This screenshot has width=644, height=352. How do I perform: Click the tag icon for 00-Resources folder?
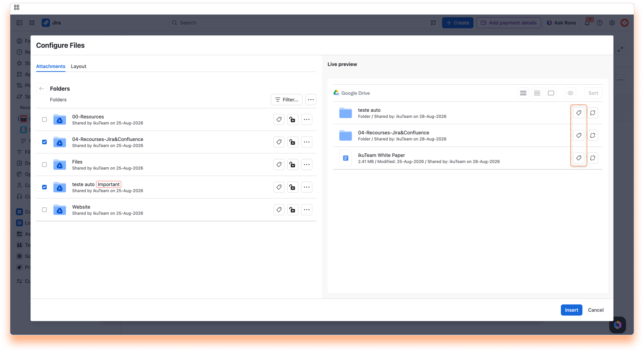coord(279,119)
